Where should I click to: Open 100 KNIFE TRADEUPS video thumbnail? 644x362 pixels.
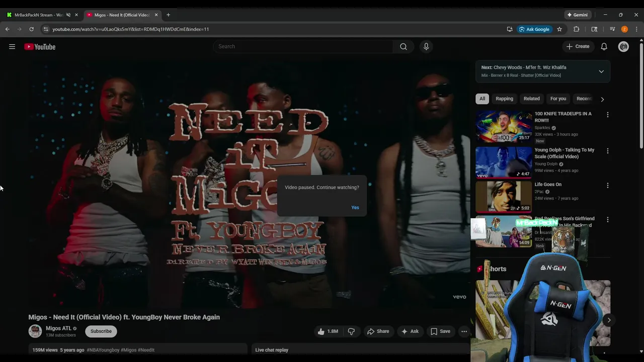504,127
